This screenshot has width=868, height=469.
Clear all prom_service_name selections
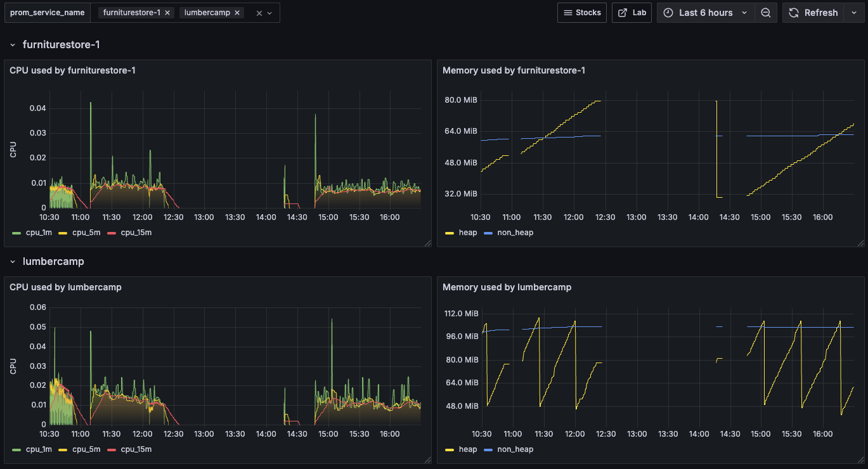click(x=259, y=13)
